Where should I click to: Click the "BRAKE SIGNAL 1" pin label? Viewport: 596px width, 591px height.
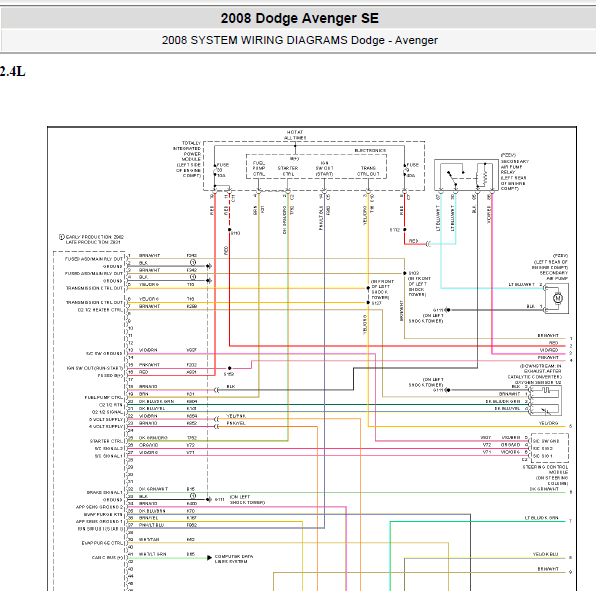click(105, 492)
